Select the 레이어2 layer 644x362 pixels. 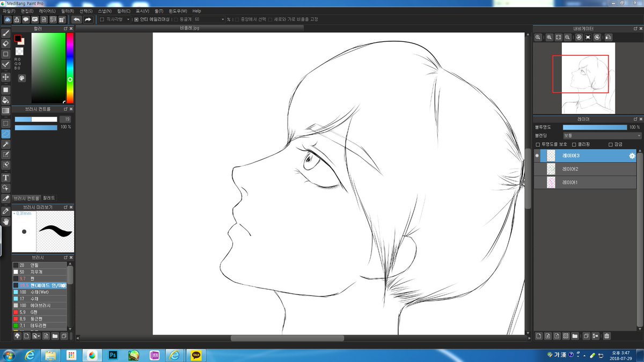[x=585, y=169]
